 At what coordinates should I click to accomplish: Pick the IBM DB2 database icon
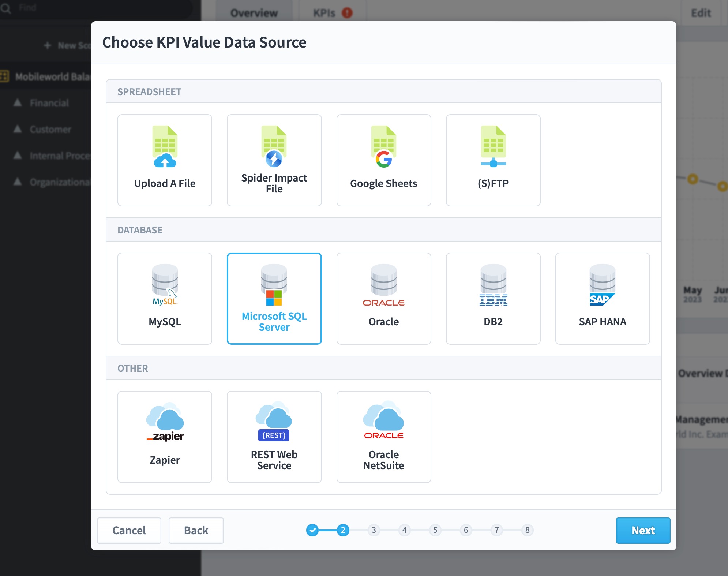tap(493, 285)
